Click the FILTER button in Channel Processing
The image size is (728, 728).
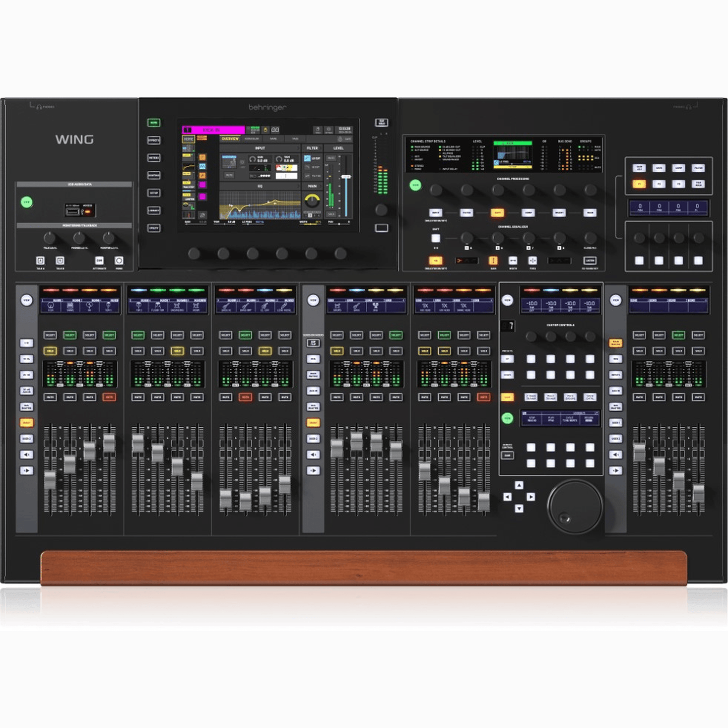tap(467, 213)
